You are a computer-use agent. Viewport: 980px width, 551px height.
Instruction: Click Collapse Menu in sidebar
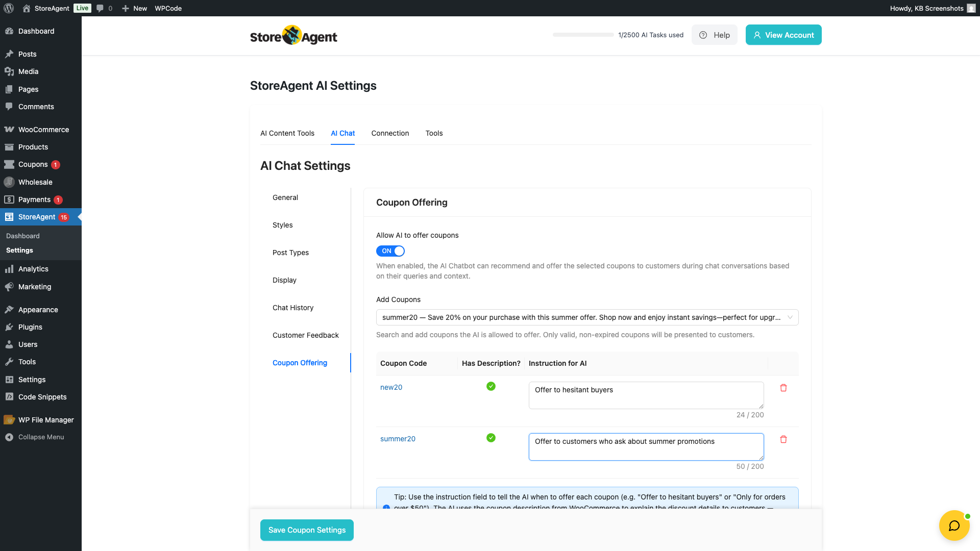click(x=41, y=437)
